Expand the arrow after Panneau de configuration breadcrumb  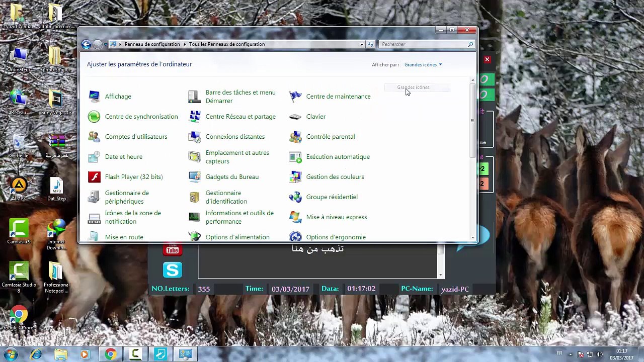[184, 44]
